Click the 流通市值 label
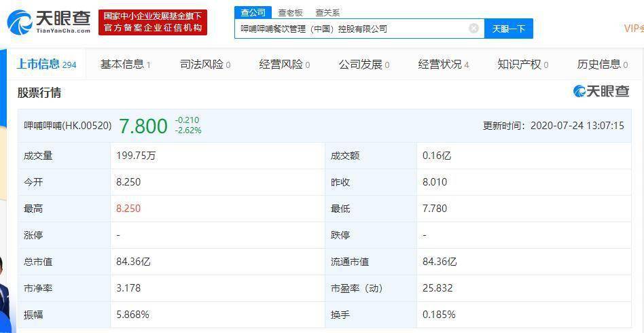The image size is (644, 333). point(350,262)
